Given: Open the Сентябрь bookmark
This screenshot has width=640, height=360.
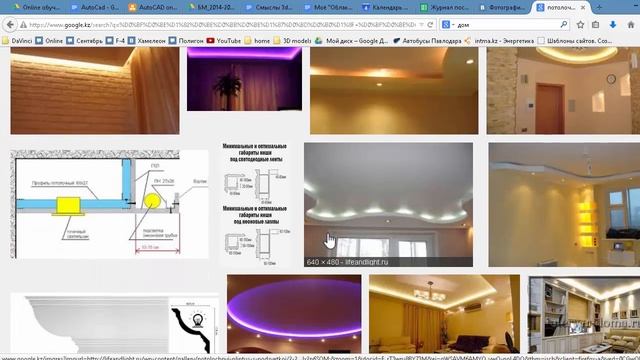Looking at the screenshot, I should click(84, 40).
